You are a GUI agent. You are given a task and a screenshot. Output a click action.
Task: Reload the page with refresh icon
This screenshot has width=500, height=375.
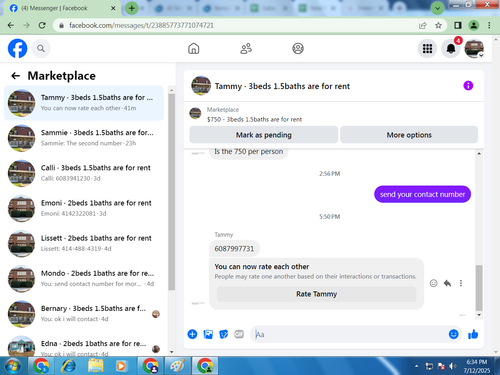pyautogui.click(x=42, y=25)
